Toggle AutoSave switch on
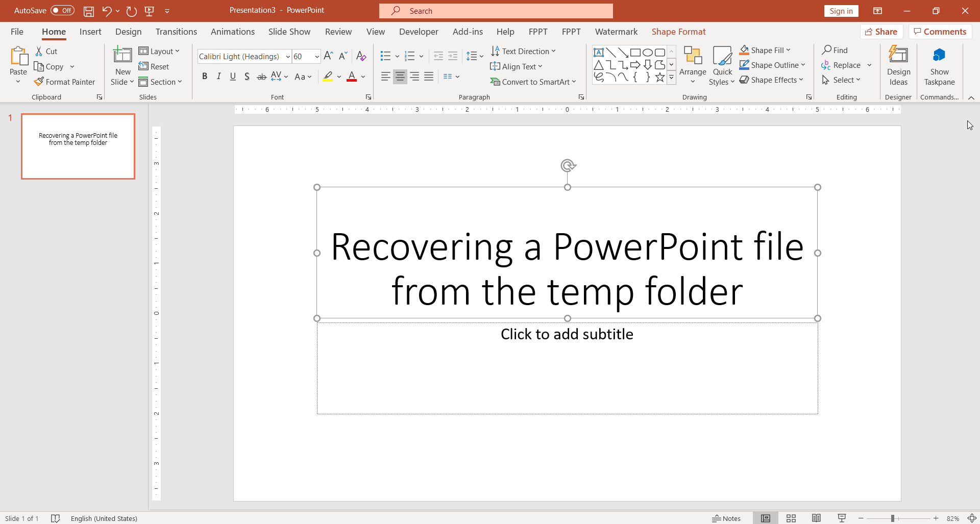This screenshot has width=980, height=524. pos(62,11)
